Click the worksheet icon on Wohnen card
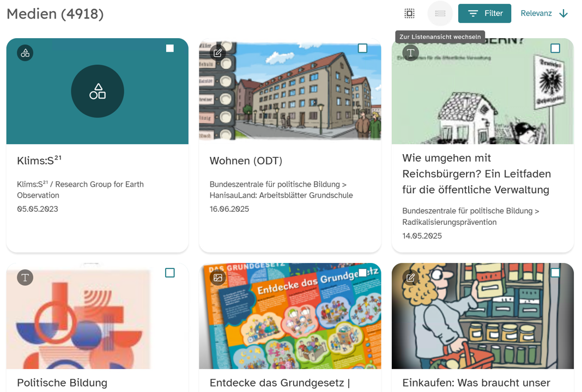Viewport: 582px width, 392px height. (x=217, y=53)
